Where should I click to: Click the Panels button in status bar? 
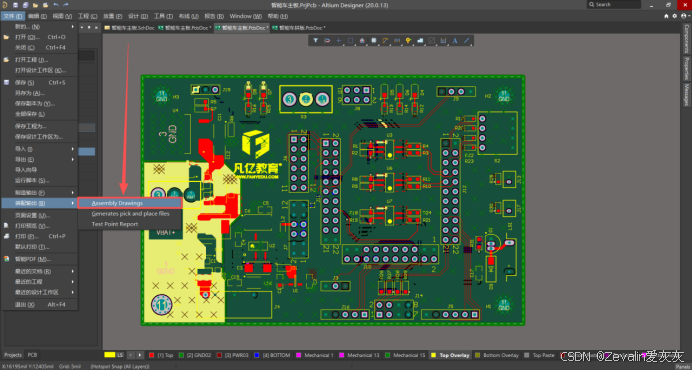click(x=682, y=367)
